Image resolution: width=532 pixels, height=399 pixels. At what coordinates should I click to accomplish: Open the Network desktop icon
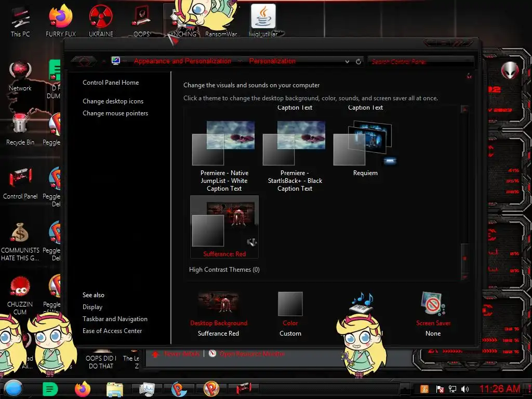click(x=20, y=76)
